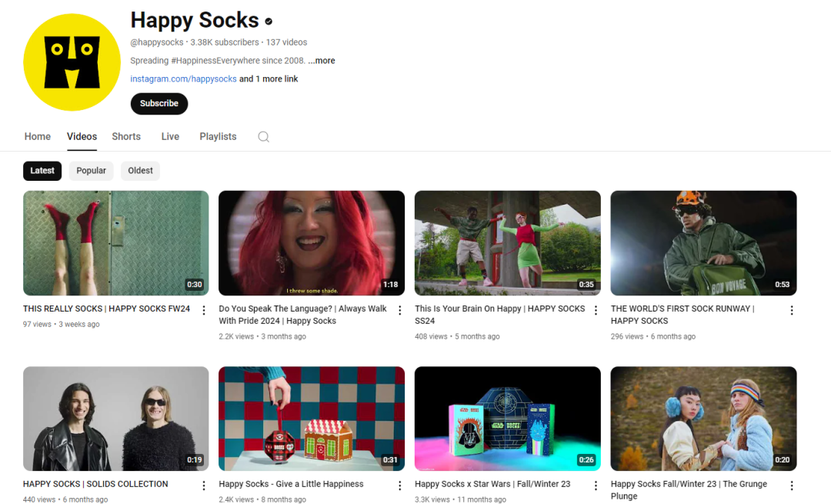Click '296 views • 6 months ago' text

(x=653, y=336)
